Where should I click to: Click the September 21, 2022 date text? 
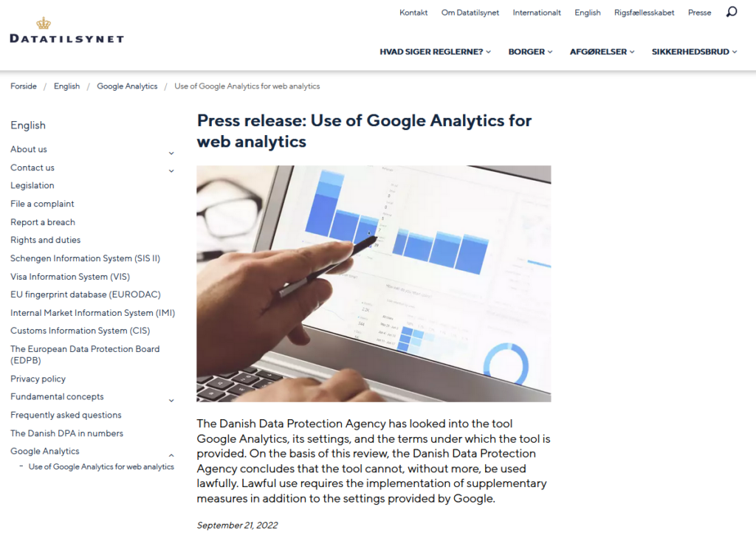tap(237, 525)
